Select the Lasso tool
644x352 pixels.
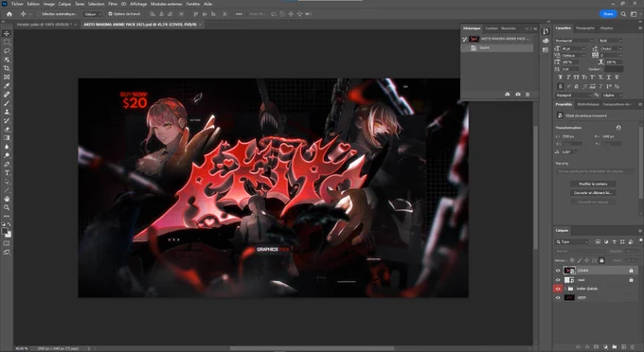(7, 51)
